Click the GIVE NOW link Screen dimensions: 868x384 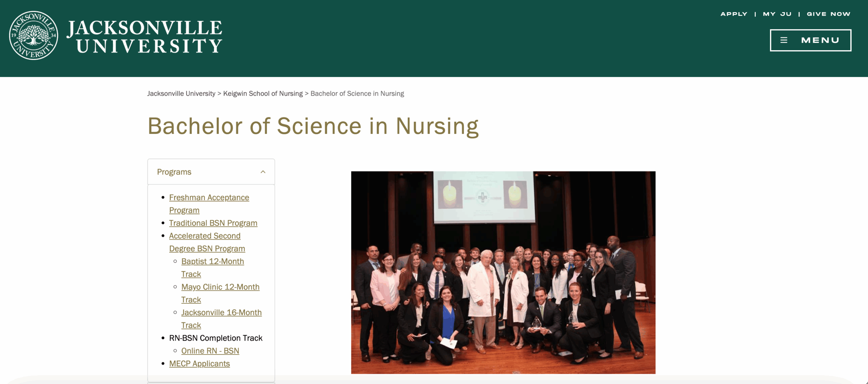829,14
